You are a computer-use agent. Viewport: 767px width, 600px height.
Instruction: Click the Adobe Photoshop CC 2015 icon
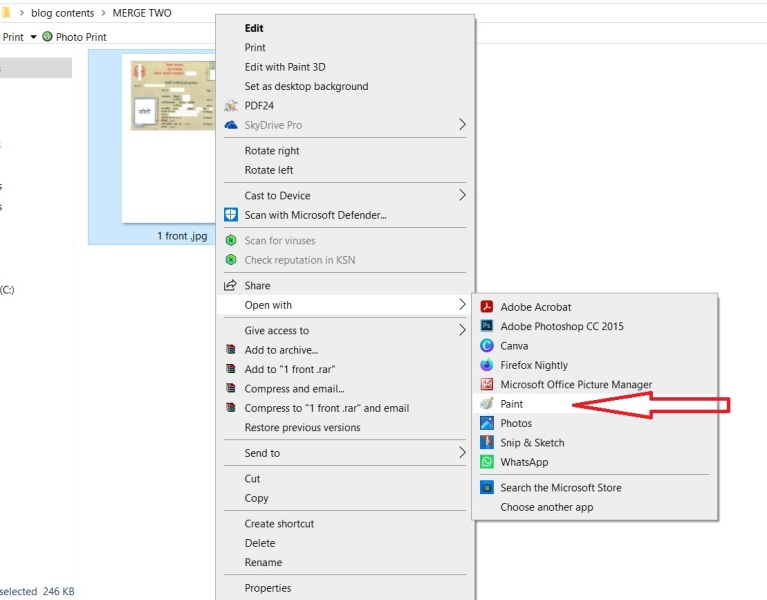487,326
